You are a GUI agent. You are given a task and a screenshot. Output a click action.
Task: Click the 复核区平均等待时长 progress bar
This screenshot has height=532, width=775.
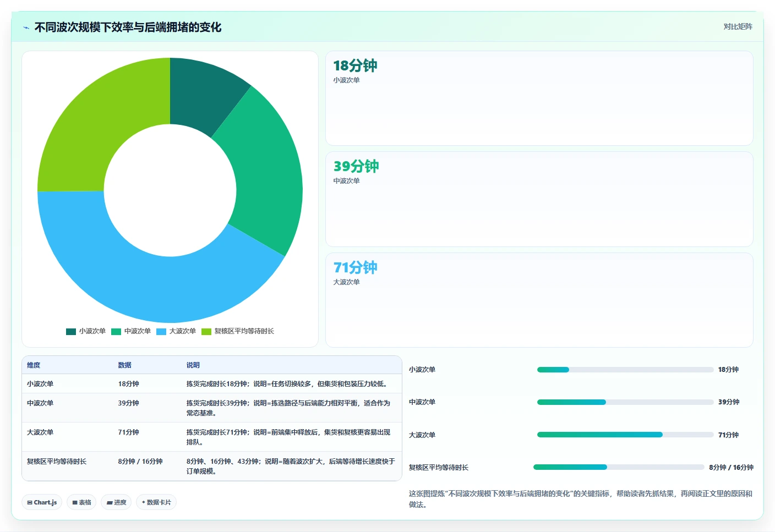[x=619, y=467]
